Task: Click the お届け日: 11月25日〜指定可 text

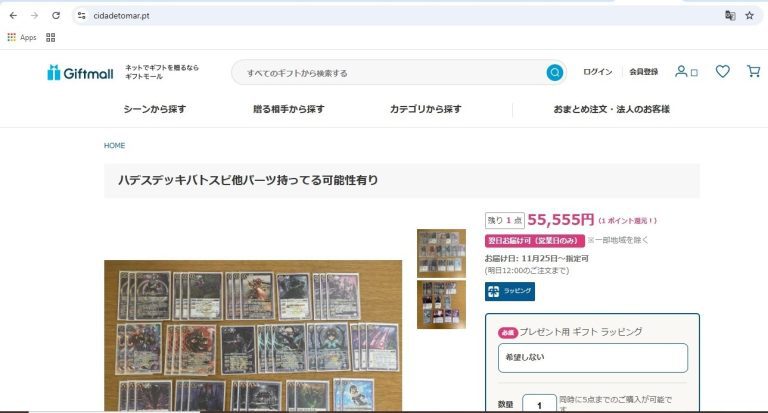Action: [x=536, y=258]
